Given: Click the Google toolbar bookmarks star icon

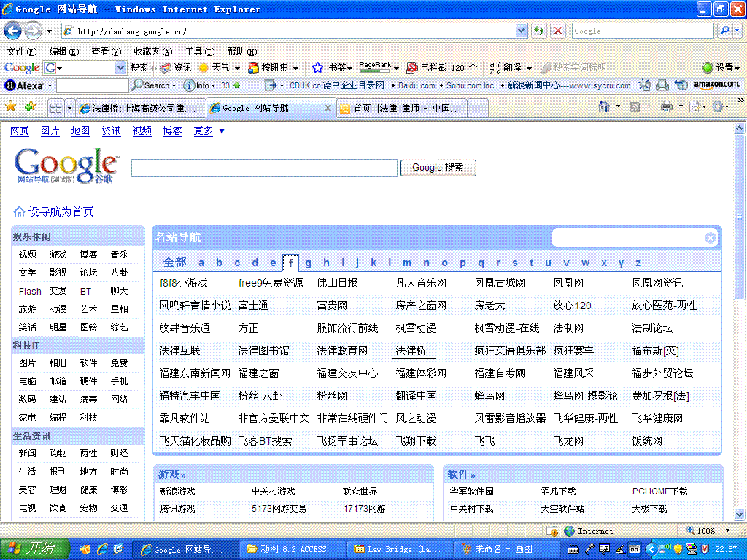Looking at the screenshot, I should (317, 68).
